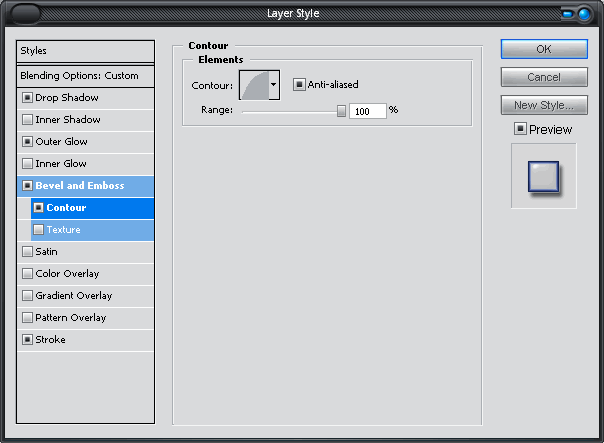Click the dark pill button in title bar
The height and width of the screenshot is (443, 604).
22,14
